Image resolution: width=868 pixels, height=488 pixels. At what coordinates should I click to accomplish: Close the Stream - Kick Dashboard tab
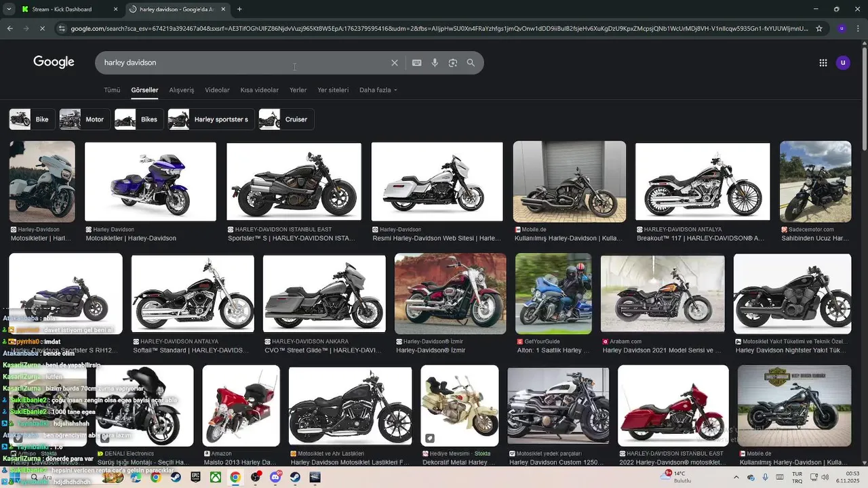[115, 9]
